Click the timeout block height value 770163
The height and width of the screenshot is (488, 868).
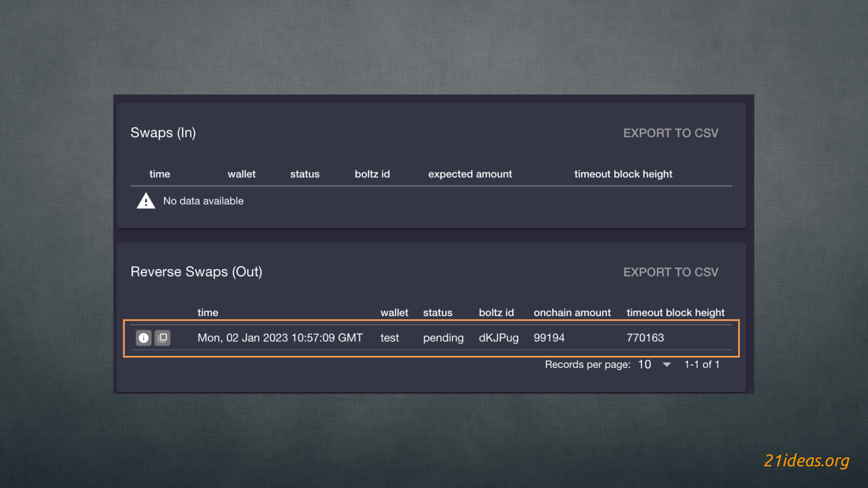(645, 338)
